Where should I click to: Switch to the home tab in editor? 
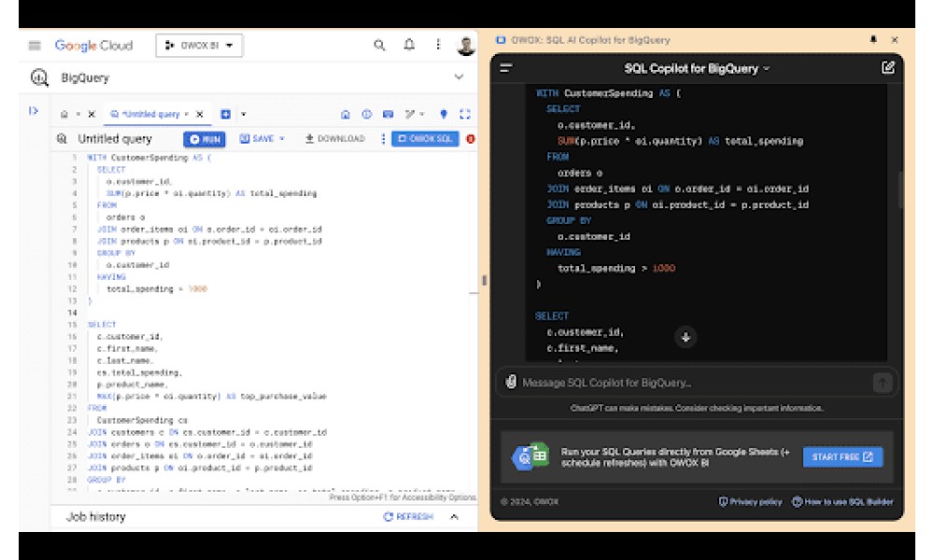[x=64, y=114]
